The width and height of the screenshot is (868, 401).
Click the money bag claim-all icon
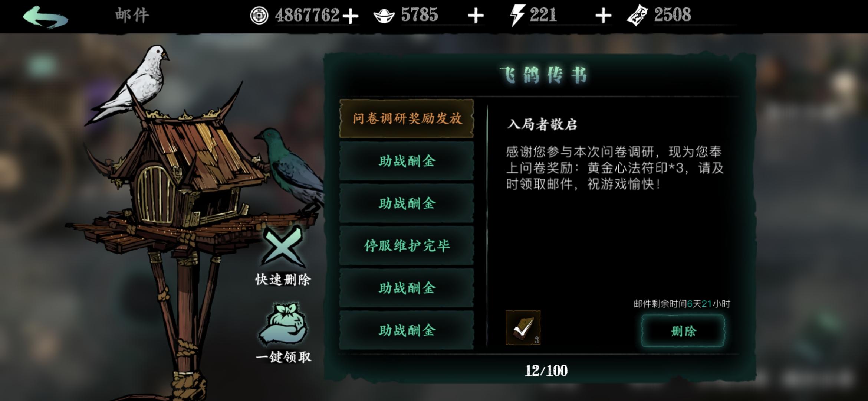pos(283,323)
